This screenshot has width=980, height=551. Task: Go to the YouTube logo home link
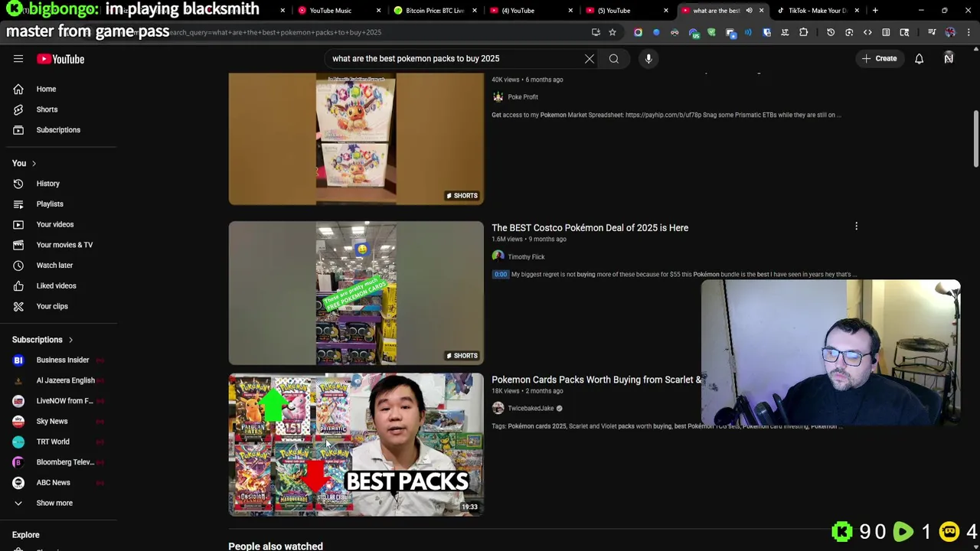pos(60,59)
